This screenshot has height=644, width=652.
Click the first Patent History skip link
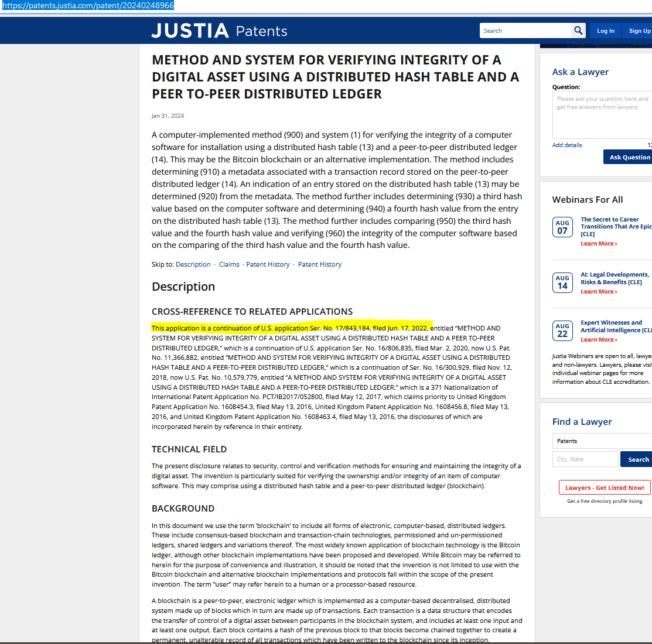tap(268, 265)
